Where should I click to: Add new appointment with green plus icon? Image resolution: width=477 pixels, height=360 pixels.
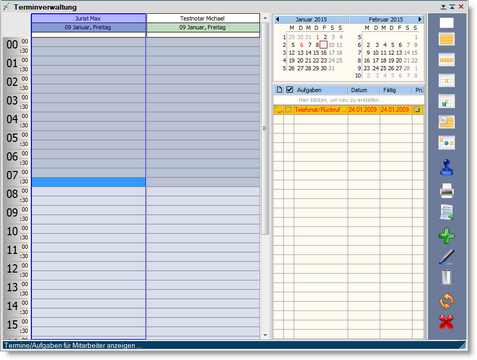click(x=446, y=236)
